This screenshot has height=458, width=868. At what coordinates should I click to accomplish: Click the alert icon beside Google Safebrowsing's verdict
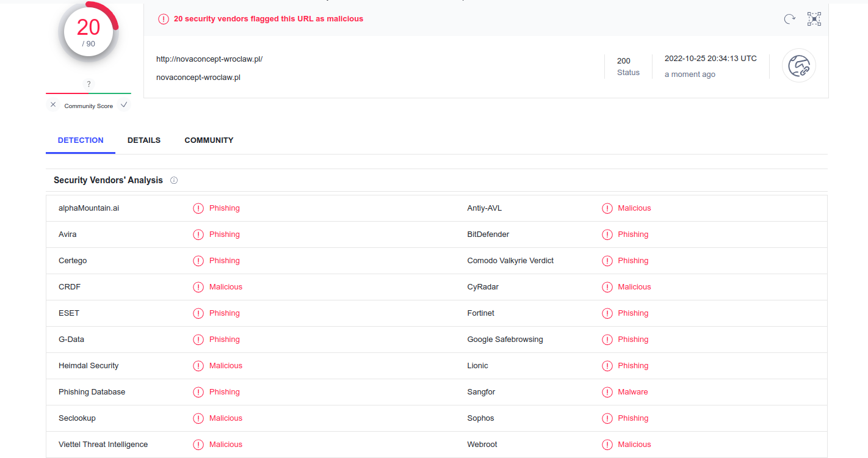click(607, 339)
